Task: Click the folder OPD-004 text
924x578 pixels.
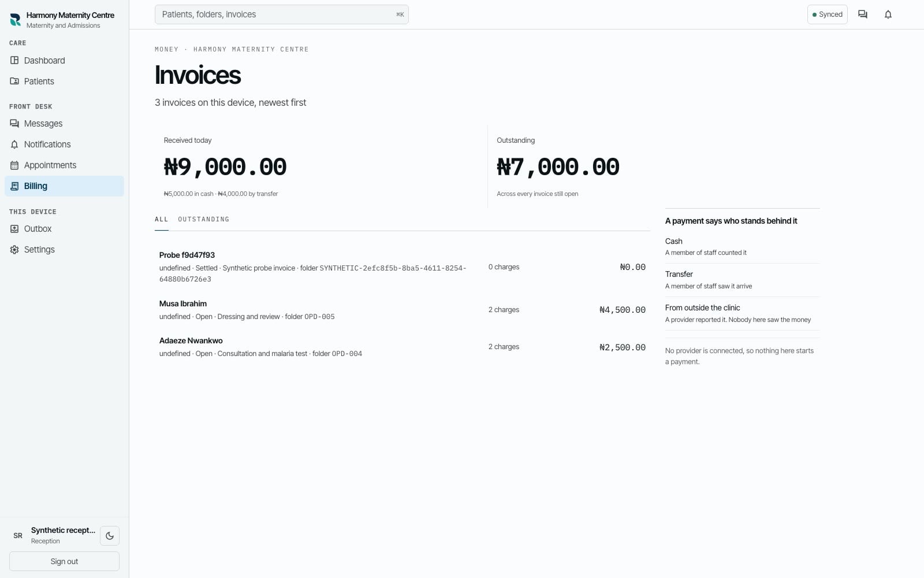Action: click(337, 354)
